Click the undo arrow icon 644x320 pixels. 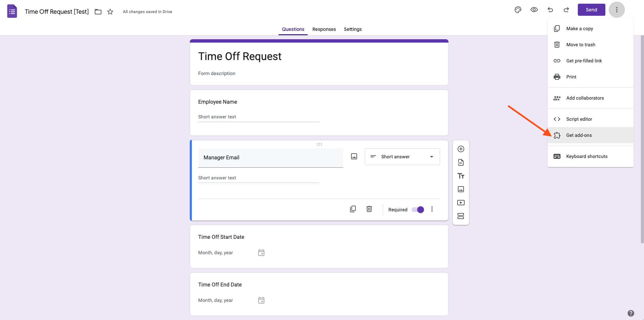pyautogui.click(x=550, y=10)
